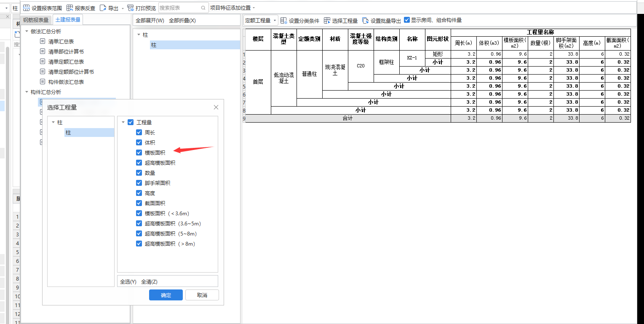
Task: Select 构件做法汇总表 report
Action: (x=66, y=82)
